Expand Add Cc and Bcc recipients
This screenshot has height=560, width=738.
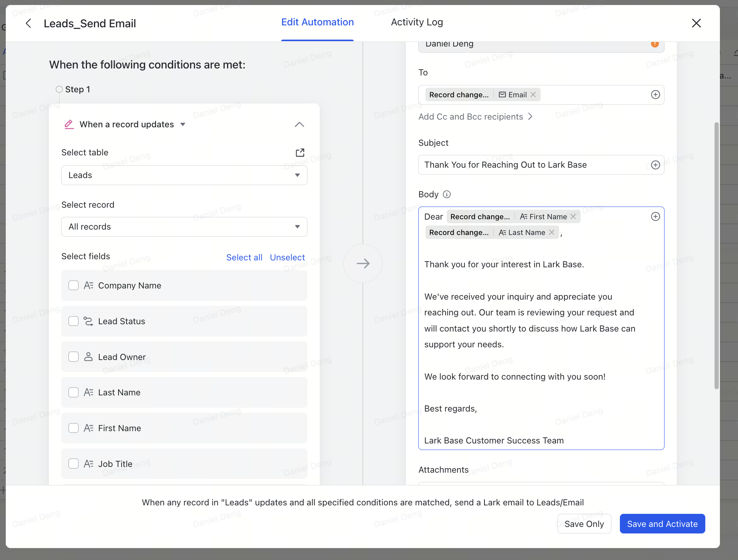(x=475, y=117)
